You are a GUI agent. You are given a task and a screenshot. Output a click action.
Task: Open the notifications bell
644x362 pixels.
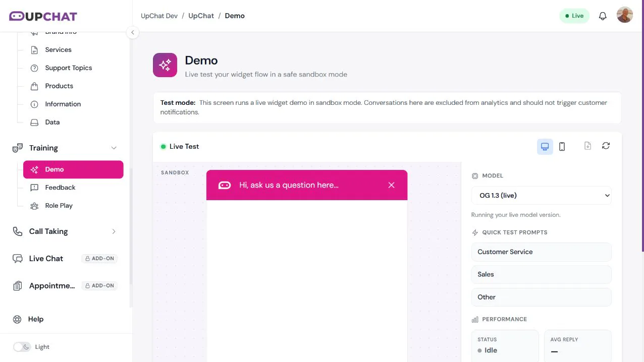[x=603, y=16]
